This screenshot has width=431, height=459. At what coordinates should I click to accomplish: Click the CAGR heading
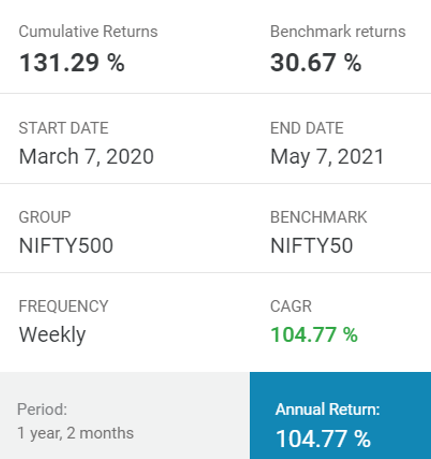tap(291, 306)
